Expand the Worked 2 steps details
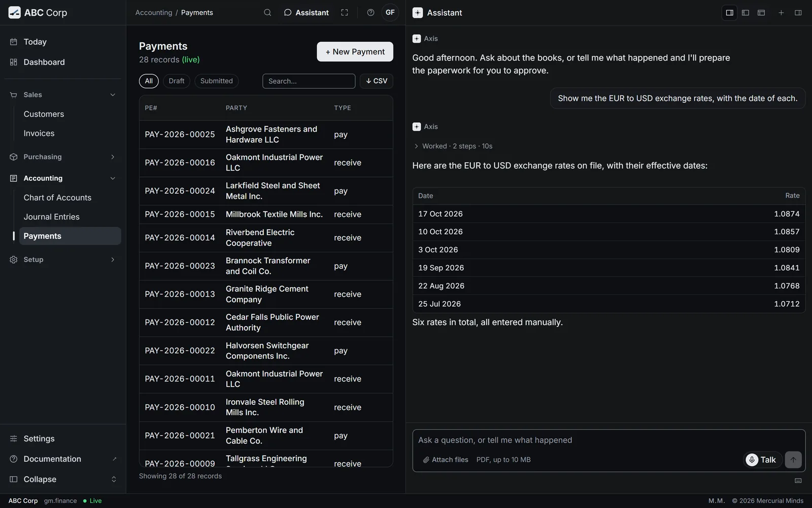 (453, 146)
